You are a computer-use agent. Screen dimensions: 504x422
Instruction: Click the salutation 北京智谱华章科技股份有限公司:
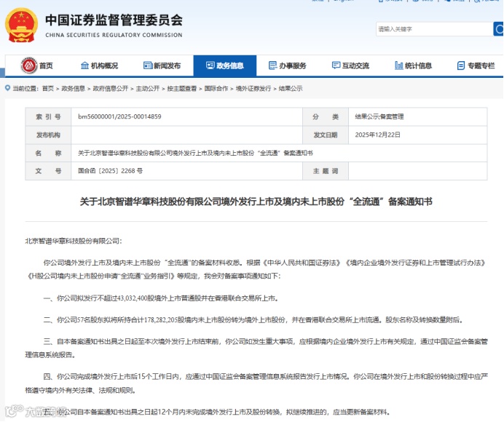(74, 241)
